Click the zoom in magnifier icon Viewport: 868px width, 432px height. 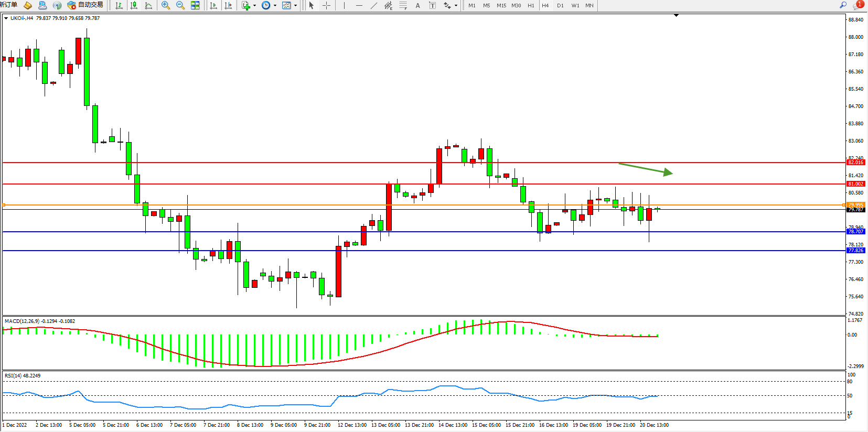tap(166, 5)
